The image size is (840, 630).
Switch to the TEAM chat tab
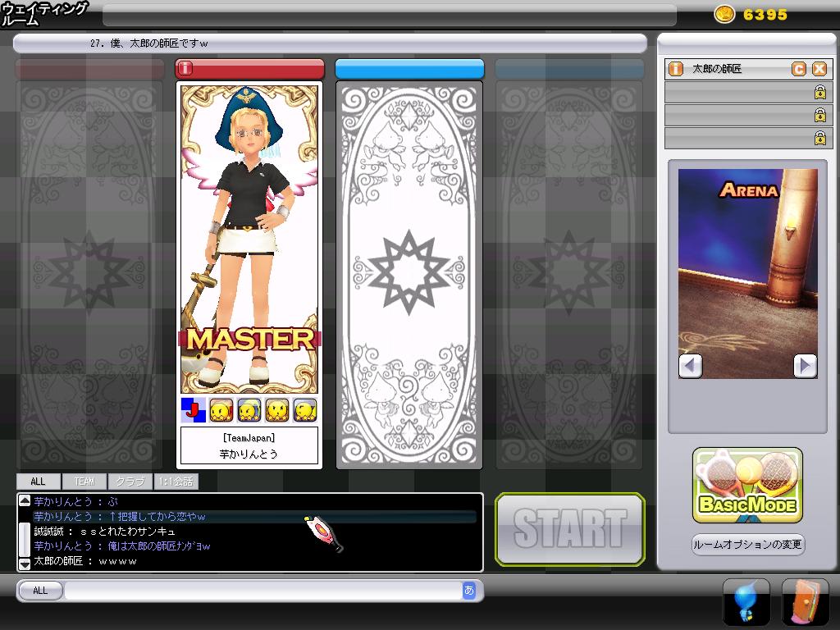click(84, 482)
